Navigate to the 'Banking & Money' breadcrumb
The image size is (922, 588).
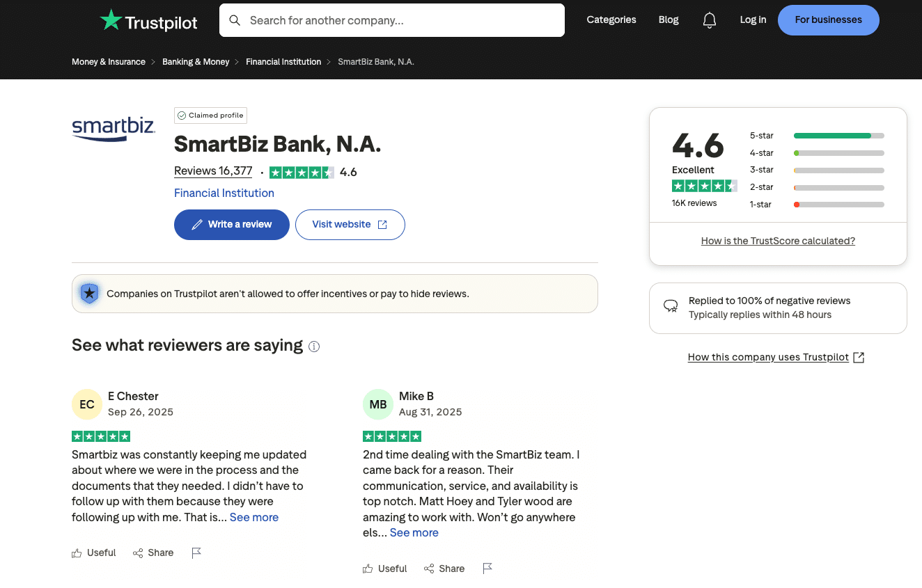[196, 61]
